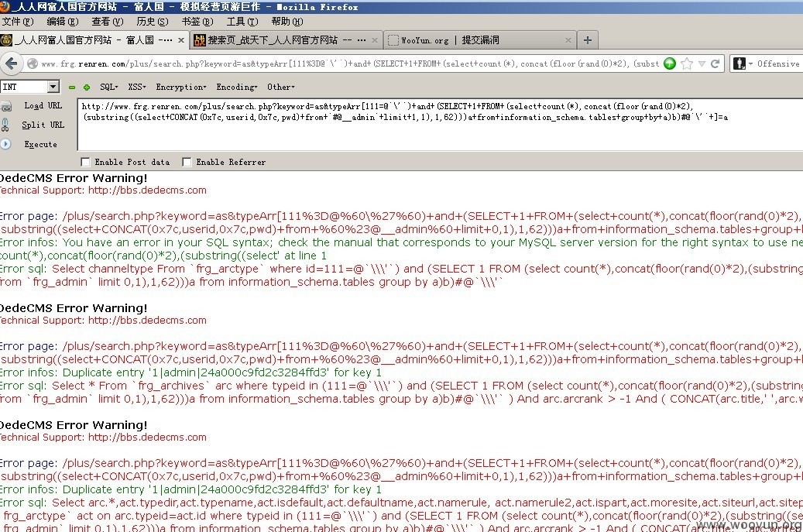Open first bbs.dedecms.com support link
803x532 pixels.
click(x=147, y=190)
